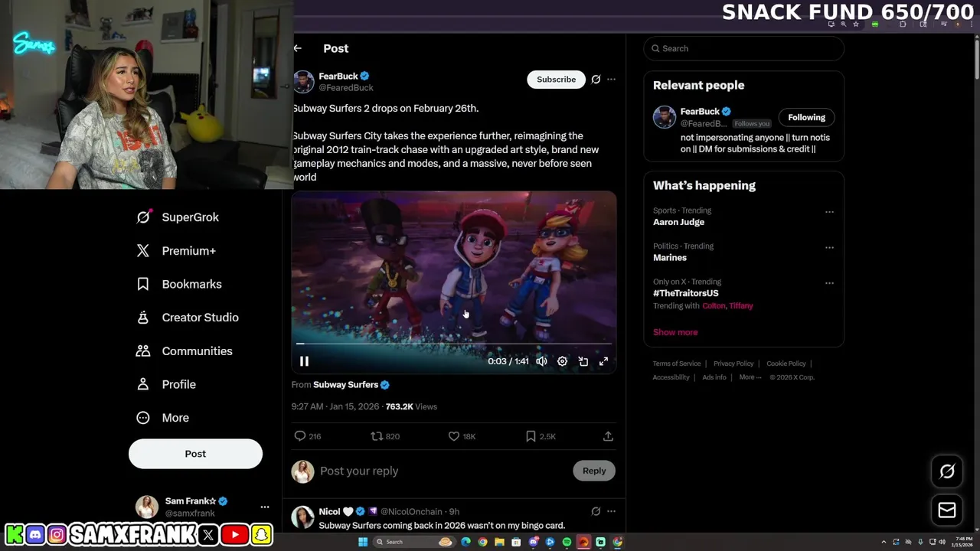Open Nicol's profile avatar in replies
The image size is (980, 551).
302,517
